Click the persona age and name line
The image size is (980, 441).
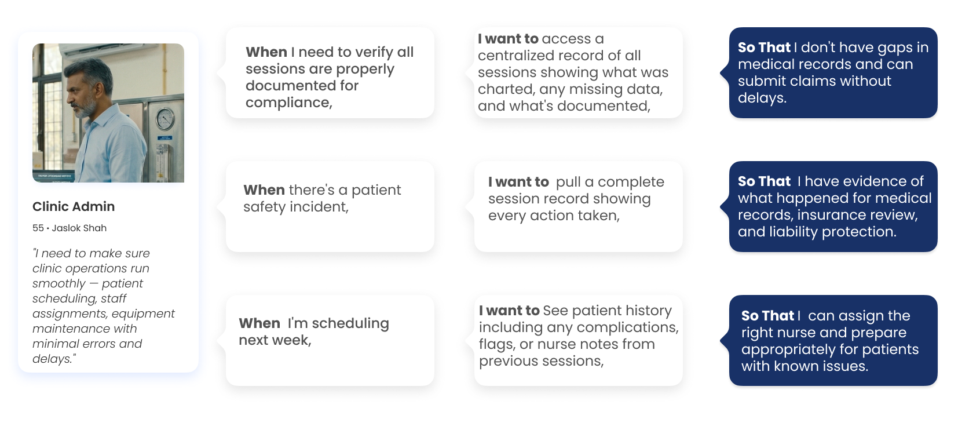click(70, 228)
